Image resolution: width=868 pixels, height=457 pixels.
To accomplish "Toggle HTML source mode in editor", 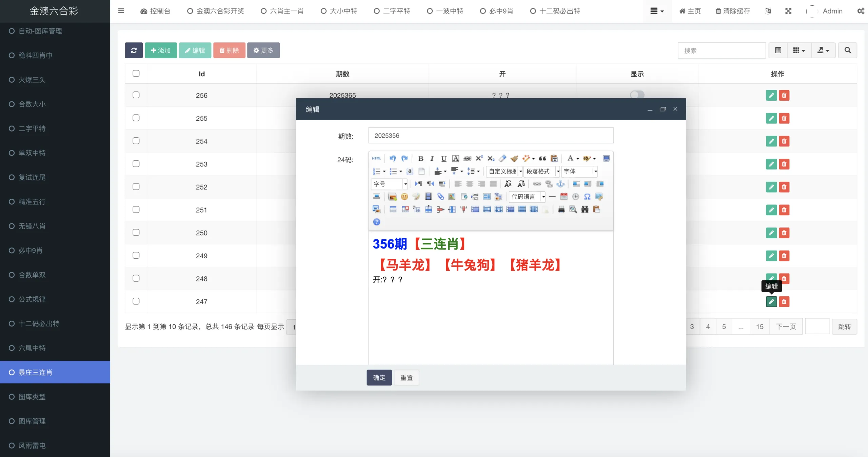I will (x=376, y=158).
